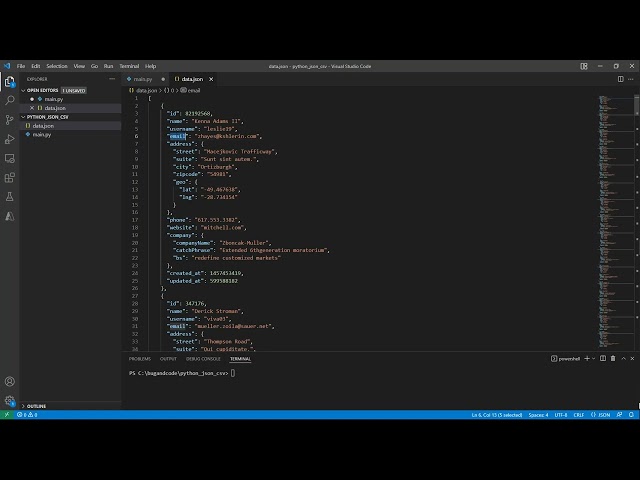Open the Edit menu
Viewport: 640px width, 480px height.
click(36, 66)
